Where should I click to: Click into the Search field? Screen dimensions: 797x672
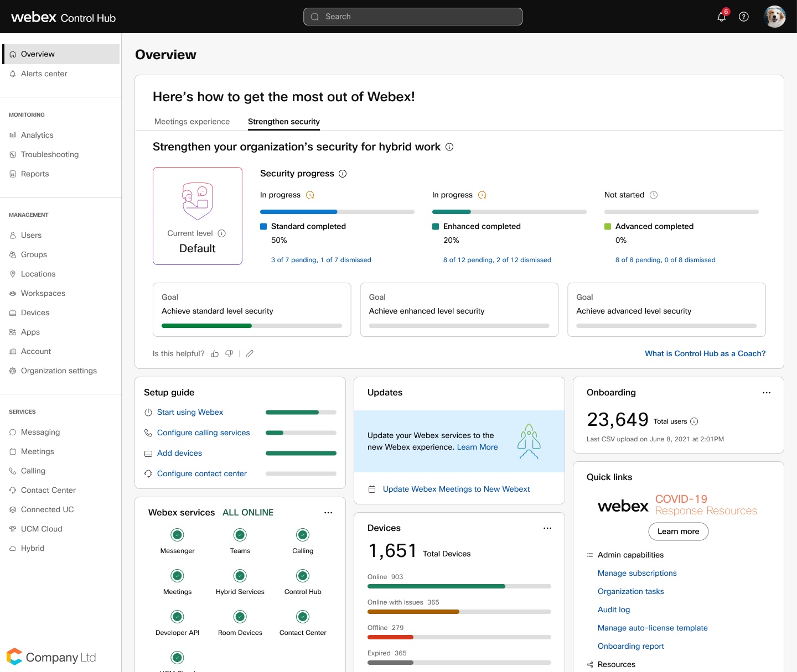pyautogui.click(x=413, y=17)
